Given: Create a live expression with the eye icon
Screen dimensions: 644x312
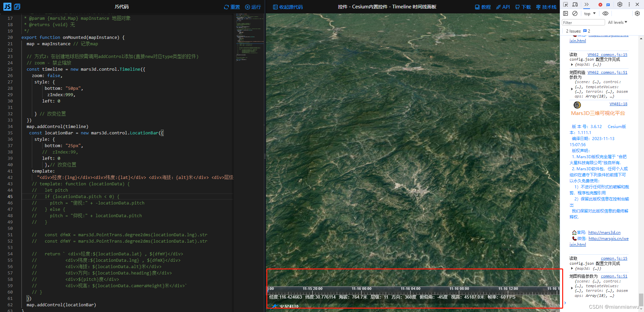Looking at the screenshot, I should click(606, 14).
